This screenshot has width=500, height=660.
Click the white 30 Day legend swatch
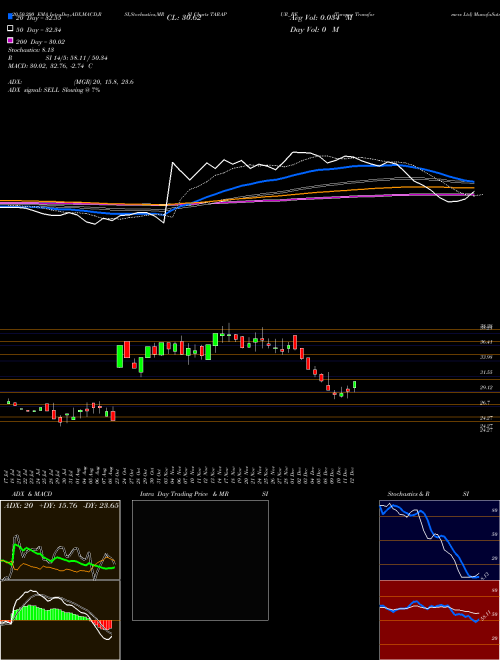[x=10, y=29]
